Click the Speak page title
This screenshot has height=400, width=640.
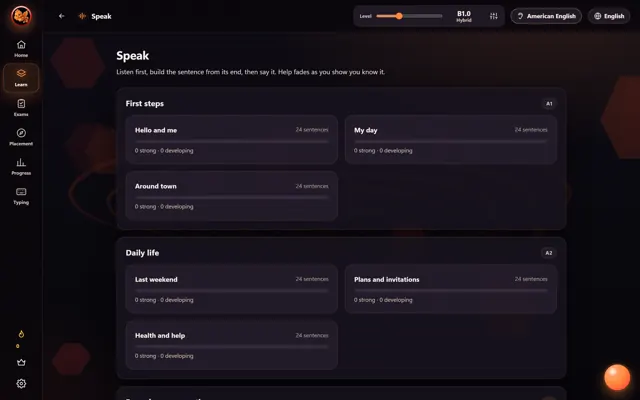(133, 56)
